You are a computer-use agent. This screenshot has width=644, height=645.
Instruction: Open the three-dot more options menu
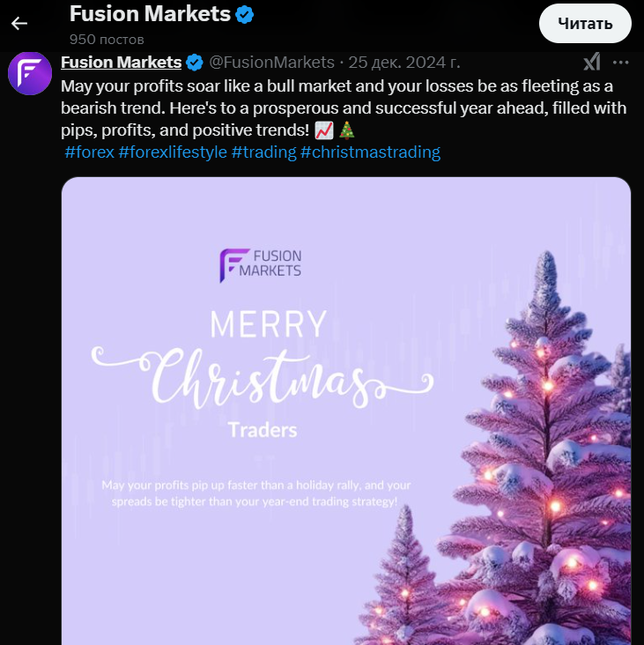pyautogui.click(x=621, y=63)
